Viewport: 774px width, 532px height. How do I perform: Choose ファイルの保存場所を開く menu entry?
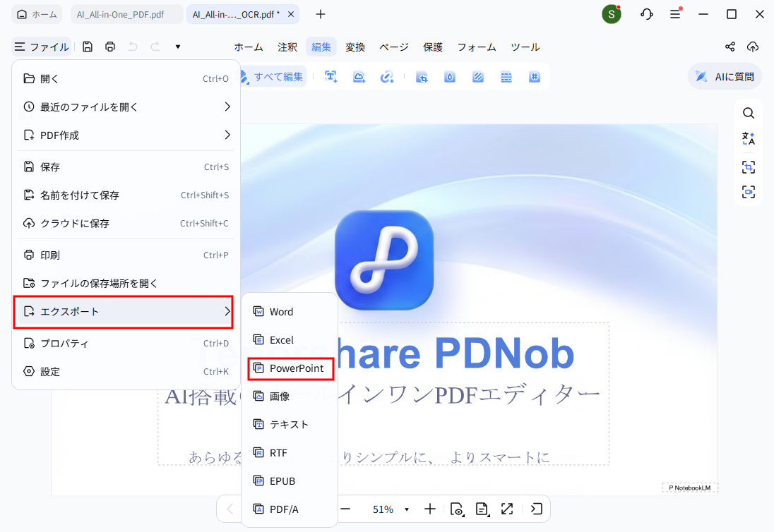pyautogui.click(x=126, y=283)
